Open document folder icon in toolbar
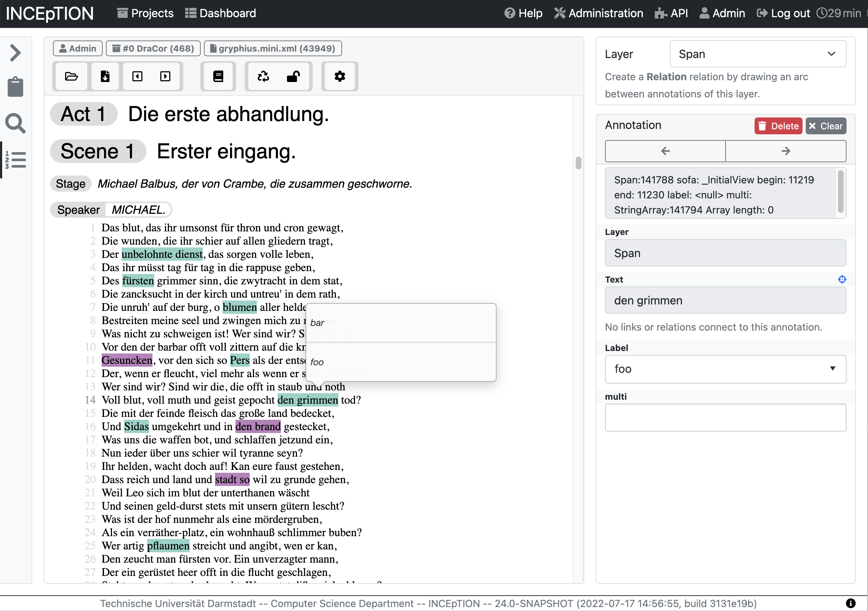Viewport: 868px width, 611px height. (x=71, y=76)
